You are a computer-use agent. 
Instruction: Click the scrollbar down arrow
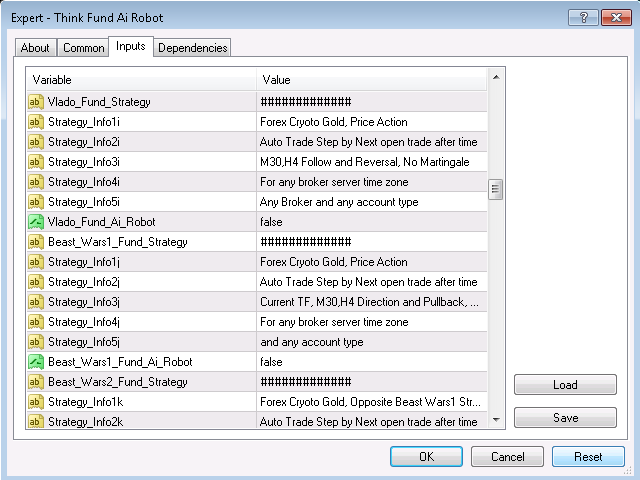(x=496, y=420)
